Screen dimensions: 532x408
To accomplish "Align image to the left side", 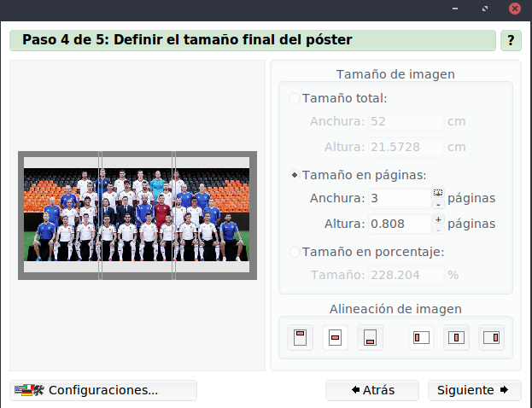I will click(x=421, y=337).
